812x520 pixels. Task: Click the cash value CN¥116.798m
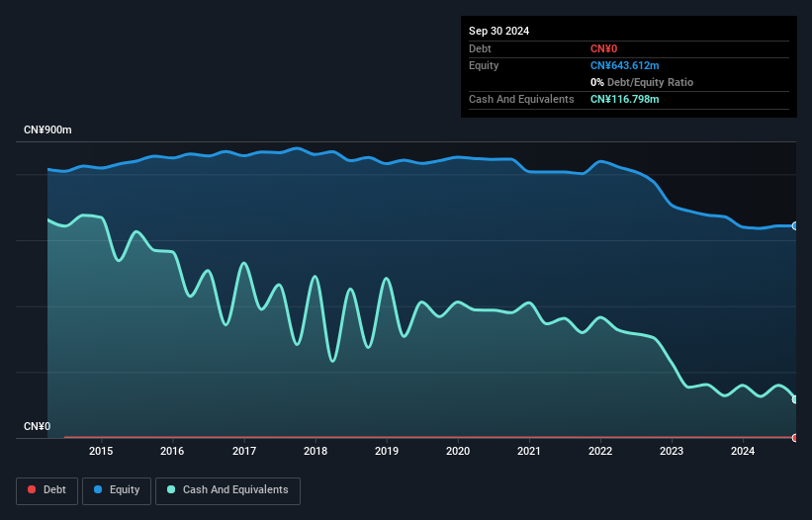point(624,99)
